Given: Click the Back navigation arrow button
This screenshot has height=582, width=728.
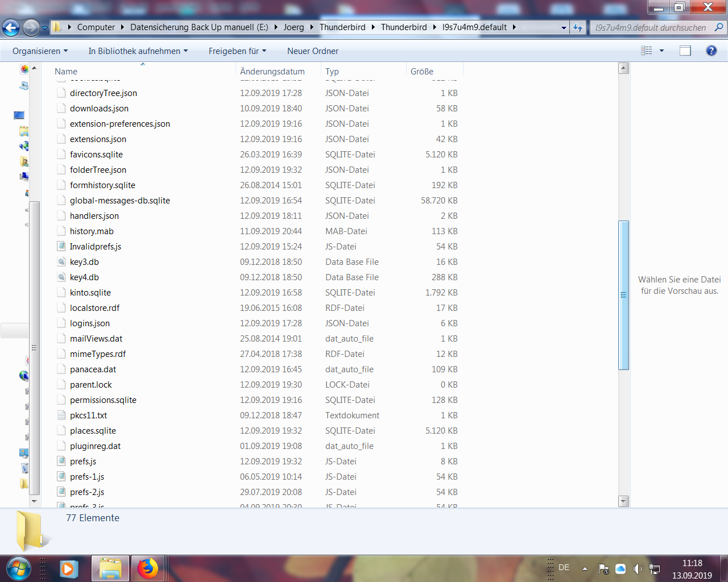Looking at the screenshot, I should (11, 27).
